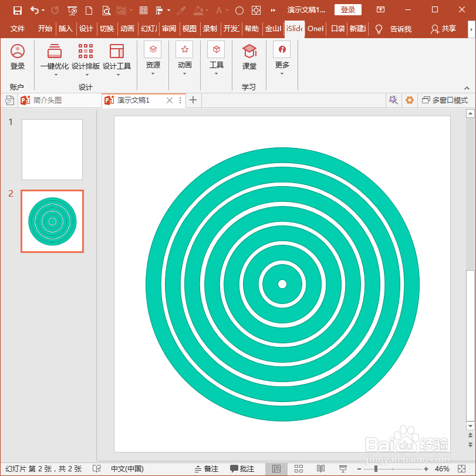This screenshot has height=476, width=476.
Task: Click the Redo icon
Action: click(x=55, y=11)
